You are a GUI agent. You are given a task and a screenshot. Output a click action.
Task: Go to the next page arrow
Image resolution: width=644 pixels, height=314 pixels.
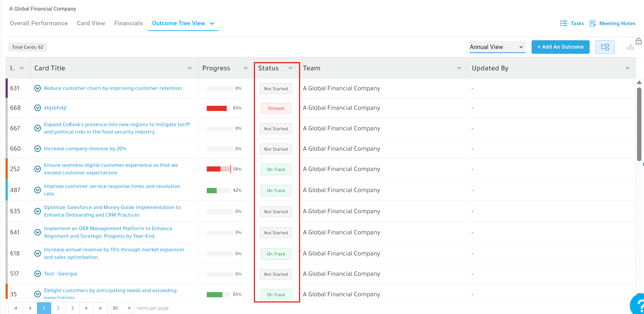click(x=87, y=308)
